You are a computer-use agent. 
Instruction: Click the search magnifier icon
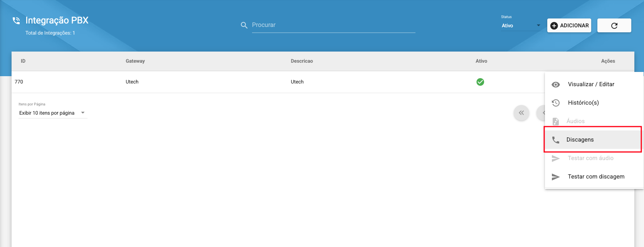(x=244, y=25)
